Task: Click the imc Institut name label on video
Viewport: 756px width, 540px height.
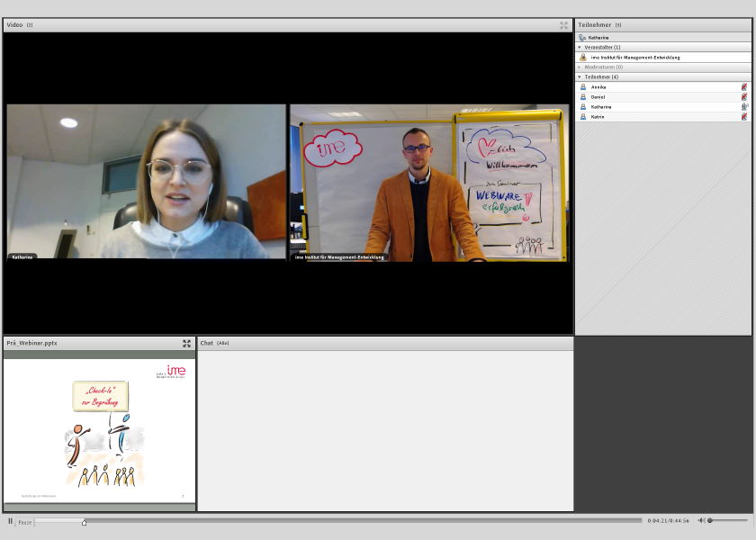Action: [339, 257]
